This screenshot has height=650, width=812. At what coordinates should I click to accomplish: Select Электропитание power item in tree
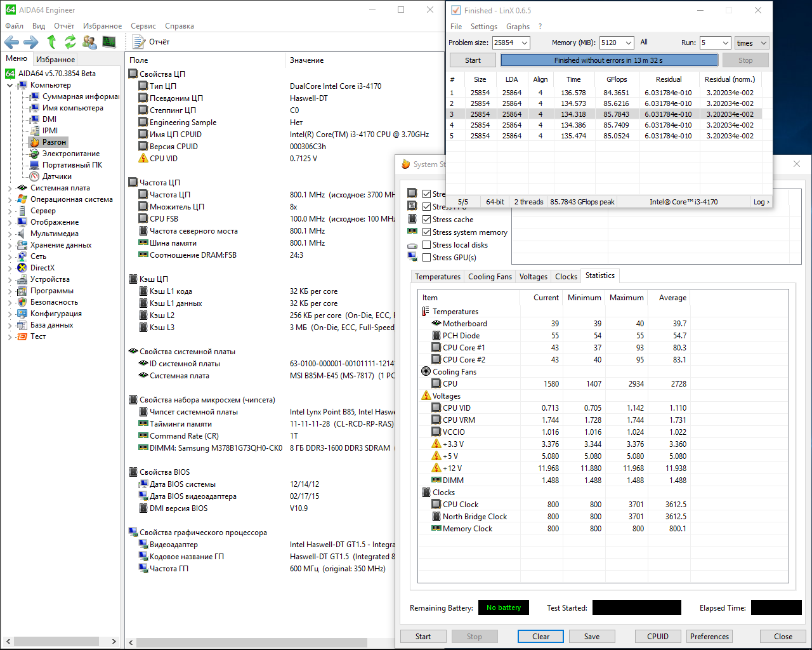[x=64, y=154]
